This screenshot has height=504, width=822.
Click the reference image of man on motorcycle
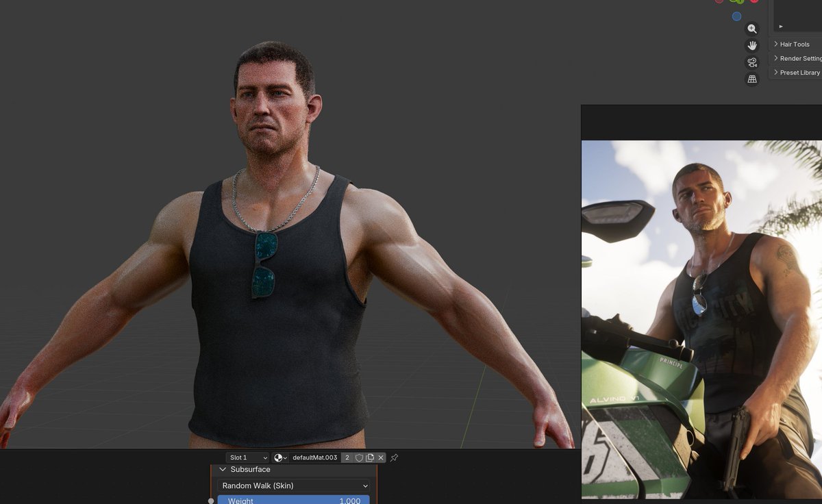point(701,319)
